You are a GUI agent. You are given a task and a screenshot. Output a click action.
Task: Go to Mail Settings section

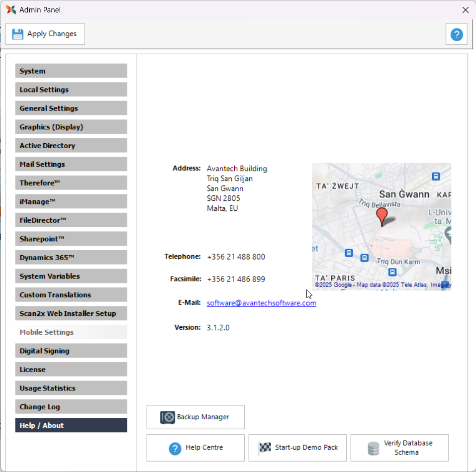click(71, 164)
